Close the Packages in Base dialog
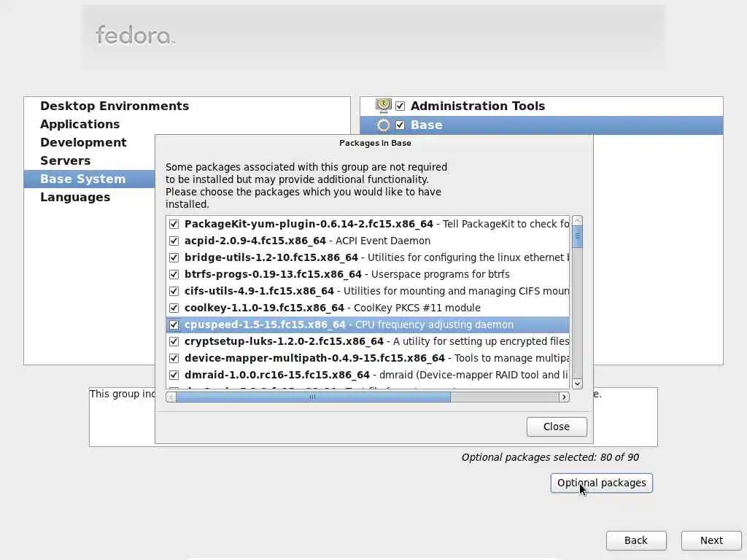The image size is (747, 560). 557,427
